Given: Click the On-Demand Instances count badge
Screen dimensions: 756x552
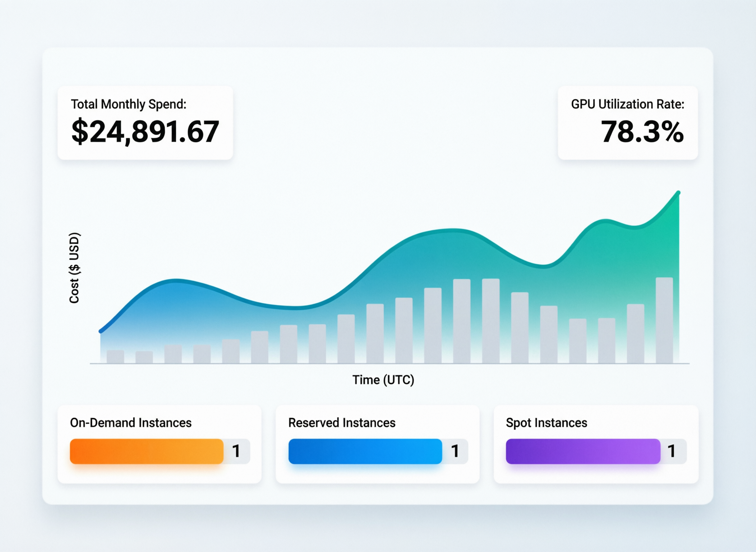Looking at the screenshot, I should pyautogui.click(x=237, y=451).
